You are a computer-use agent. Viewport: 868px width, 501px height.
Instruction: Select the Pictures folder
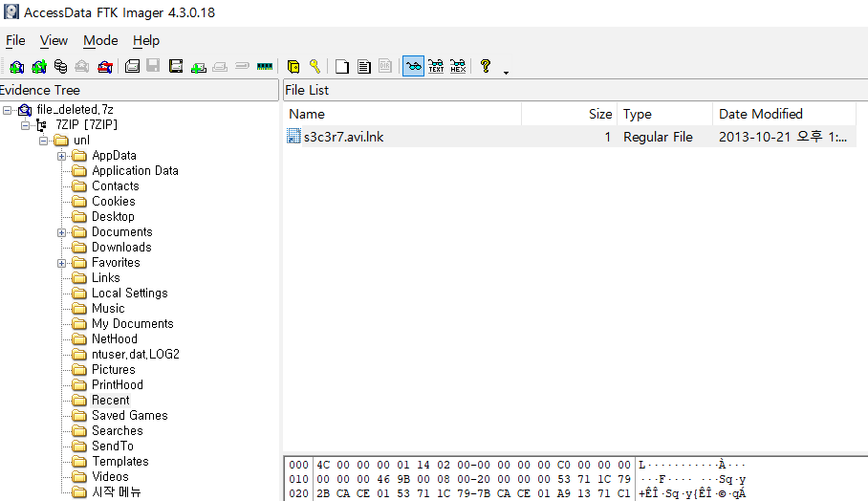tap(114, 369)
